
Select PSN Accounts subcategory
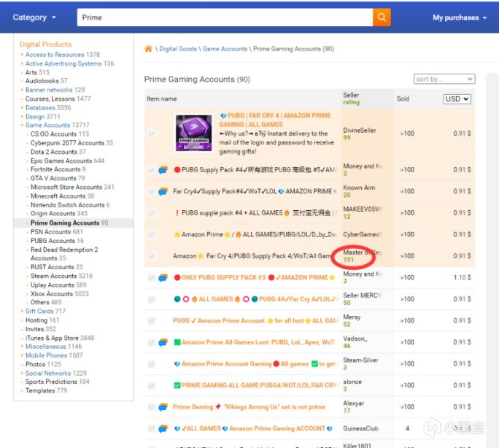pyautogui.click(x=50, y=232)
